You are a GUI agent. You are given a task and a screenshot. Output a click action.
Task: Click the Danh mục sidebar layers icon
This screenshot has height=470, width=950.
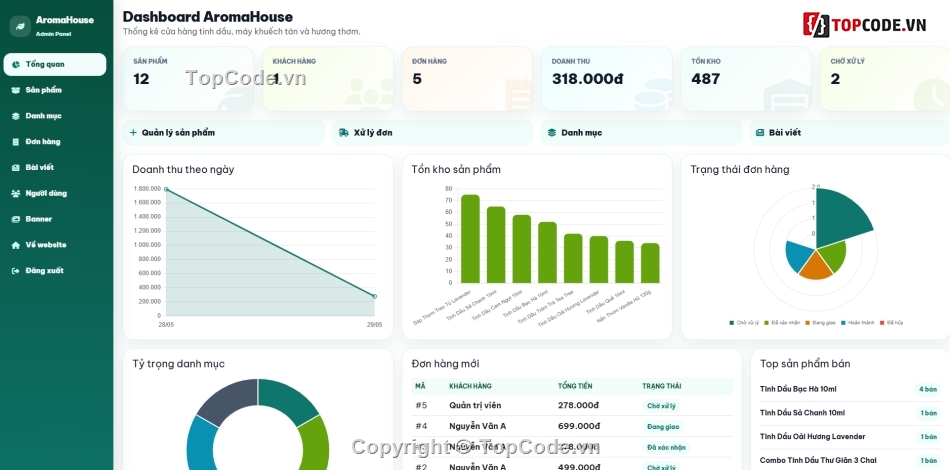[16, 116]
